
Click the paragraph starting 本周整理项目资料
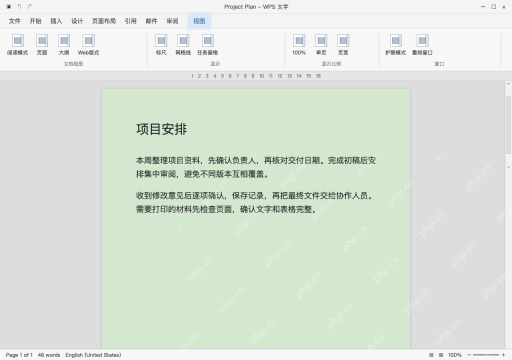coord(256,167)
